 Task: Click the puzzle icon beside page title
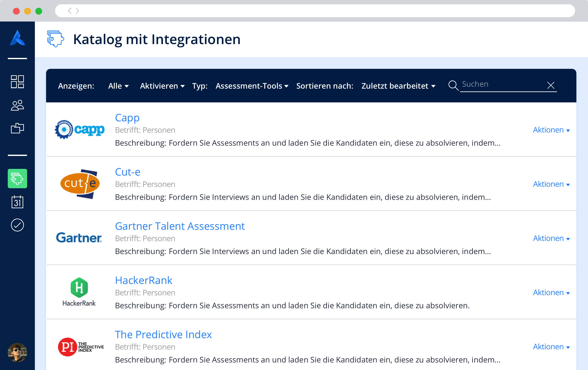click(x=56, y=39)
